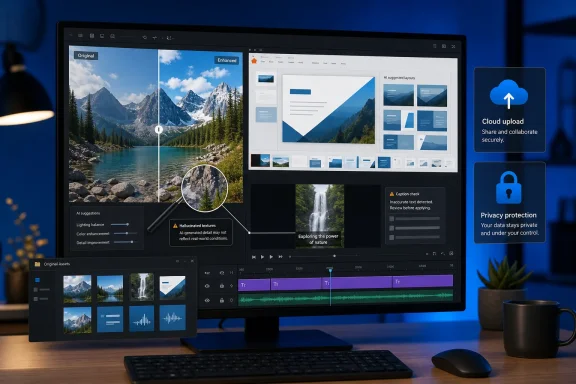Screen dimensions: 576x384
Task: Toggle eye visibility on green audio track
Action: click(x=207, y=301)
